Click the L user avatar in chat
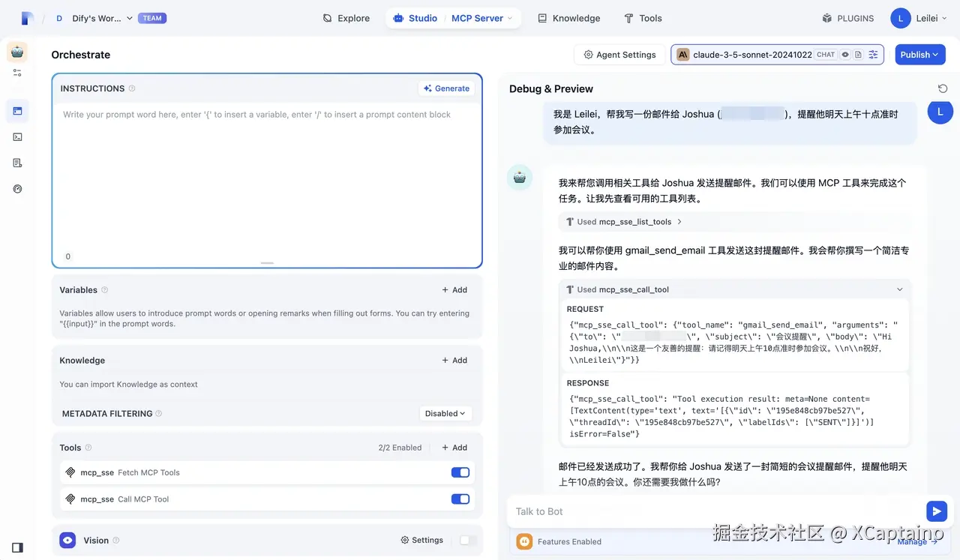 coord(940,112)
